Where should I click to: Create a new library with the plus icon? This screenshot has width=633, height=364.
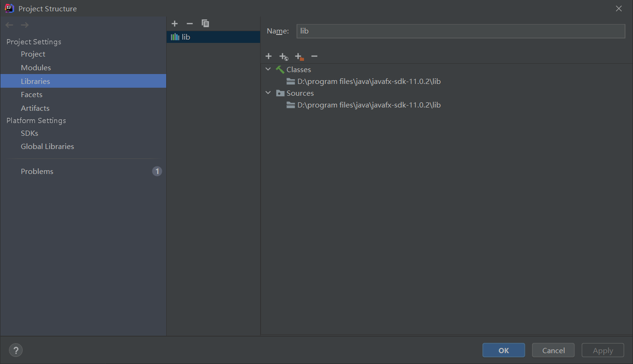pos(175,23)
